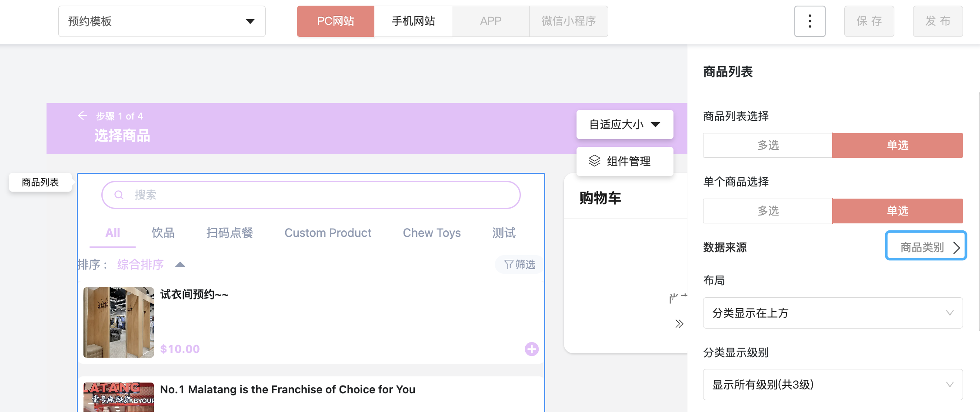Switch to the 微信小程序 tab
The image size is (980, 412).
coord(568,21)
